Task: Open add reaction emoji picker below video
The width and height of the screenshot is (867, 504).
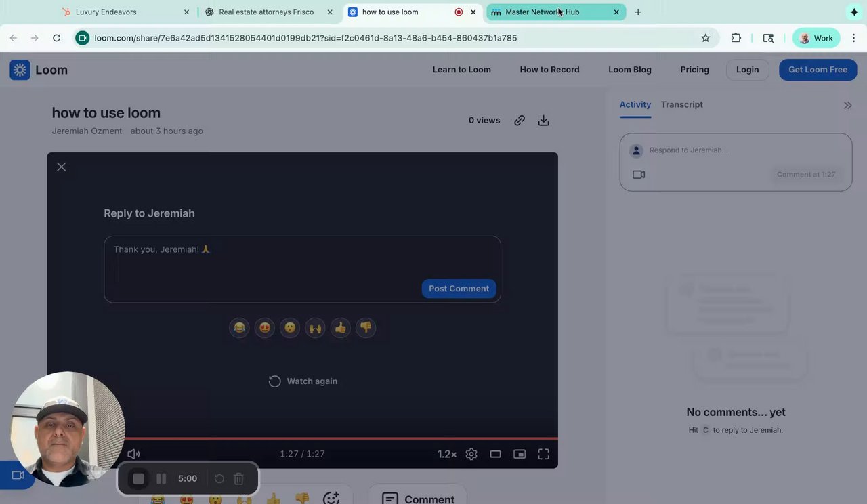Action: point(331,499)
